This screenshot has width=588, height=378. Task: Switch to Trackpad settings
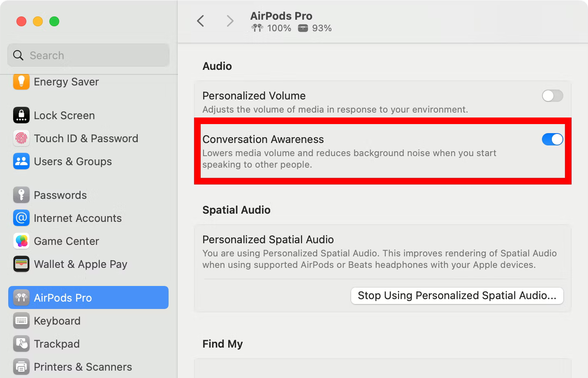(21, 343)
